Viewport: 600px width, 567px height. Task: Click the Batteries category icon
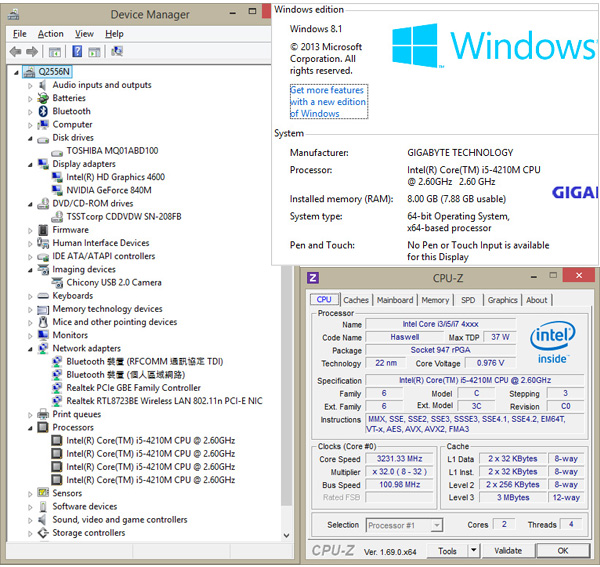point(43,99)
